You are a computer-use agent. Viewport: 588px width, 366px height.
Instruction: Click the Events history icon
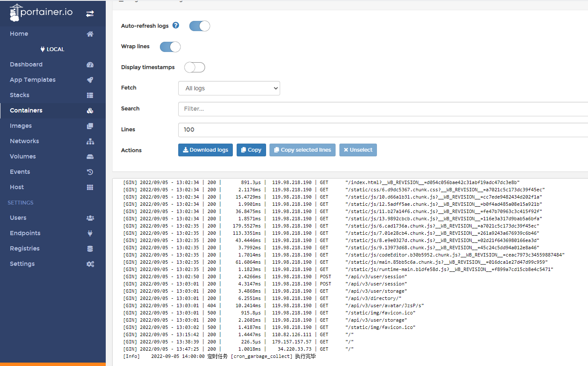tap(90, 172)
